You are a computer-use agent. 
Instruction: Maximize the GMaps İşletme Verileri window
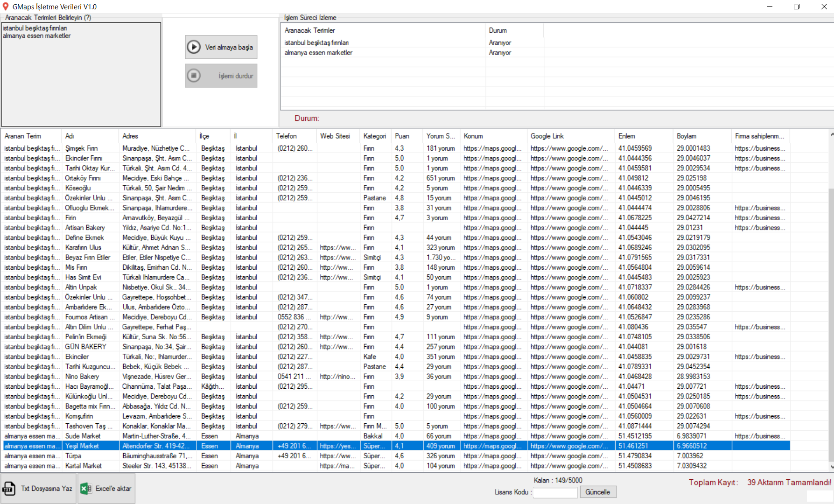[797, 7]
